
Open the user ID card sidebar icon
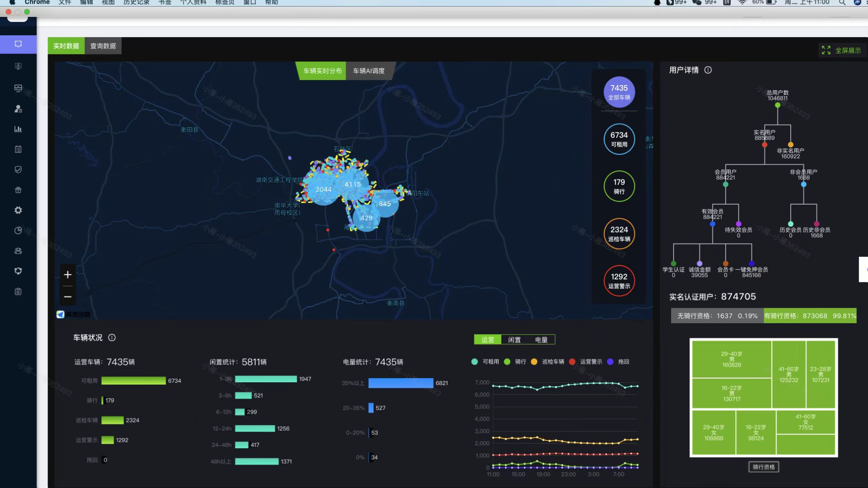click(x=18, y=108)
